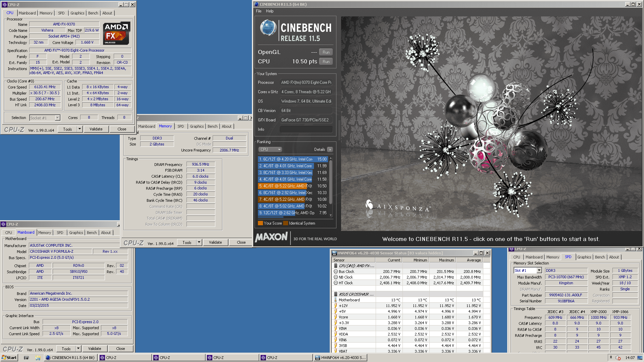Click the camera quick-launch icon in taskbar
644x362 pixels.
[x=26, y=358]
